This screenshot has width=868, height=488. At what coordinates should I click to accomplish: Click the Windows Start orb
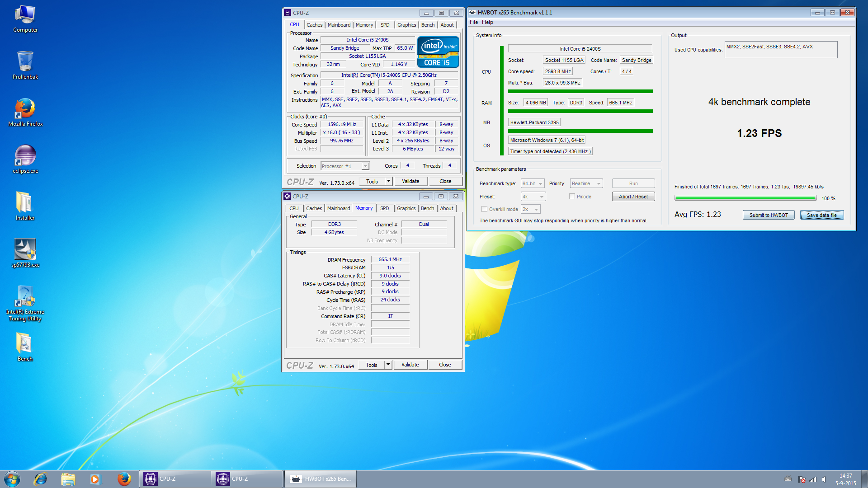12,479
